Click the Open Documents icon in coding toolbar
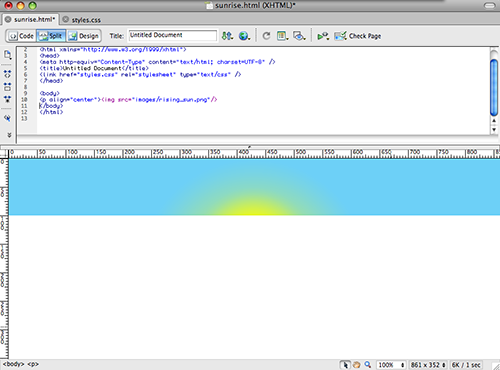 point(7,54)
